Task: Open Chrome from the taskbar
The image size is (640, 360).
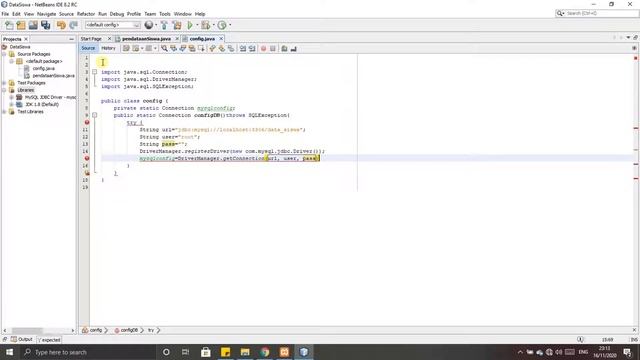Action: tap(264, 352)
